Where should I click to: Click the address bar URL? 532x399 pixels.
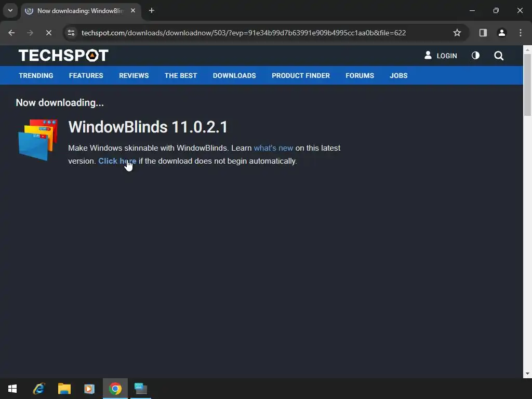(244, 33)
